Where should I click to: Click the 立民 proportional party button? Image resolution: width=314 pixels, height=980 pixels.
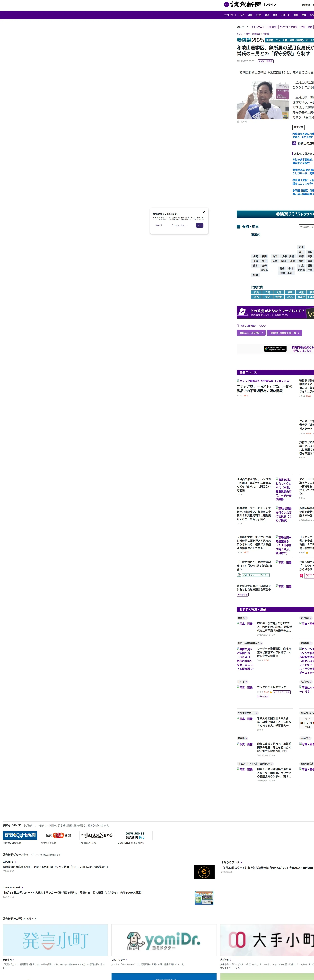(x=268, y=293)
